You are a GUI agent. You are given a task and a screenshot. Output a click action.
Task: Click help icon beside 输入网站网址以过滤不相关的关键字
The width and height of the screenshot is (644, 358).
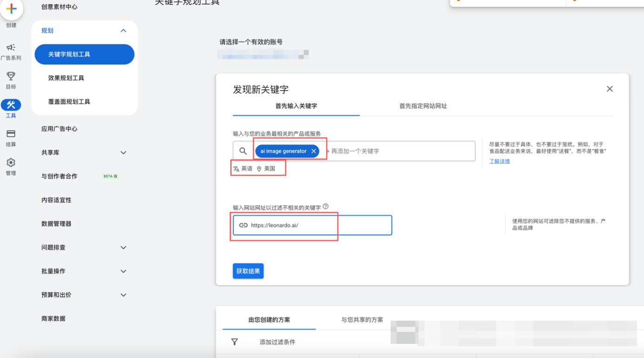click(325, 206)
